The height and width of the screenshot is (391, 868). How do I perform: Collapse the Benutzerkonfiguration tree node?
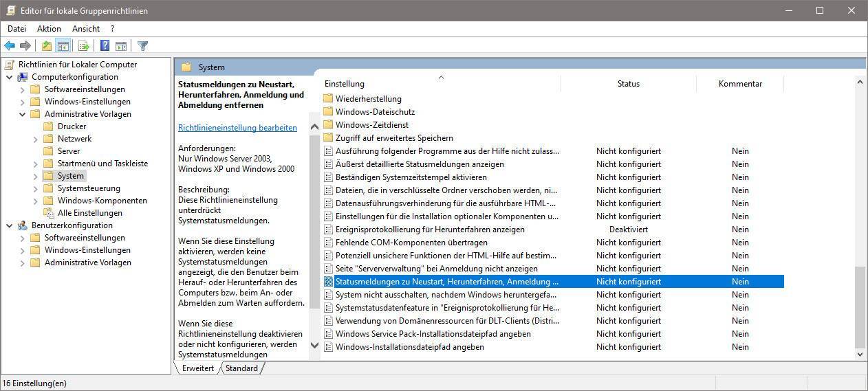coord(10,225)
